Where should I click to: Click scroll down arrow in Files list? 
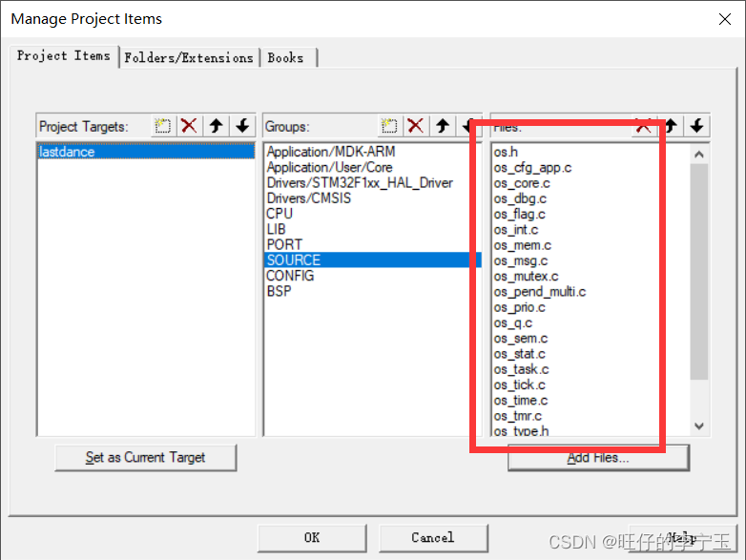(x=699, y=425)
